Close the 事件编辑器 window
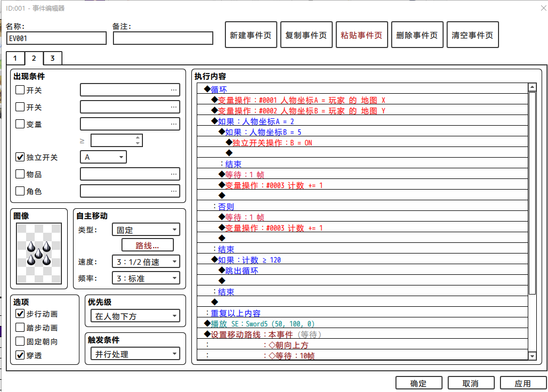 543,7
